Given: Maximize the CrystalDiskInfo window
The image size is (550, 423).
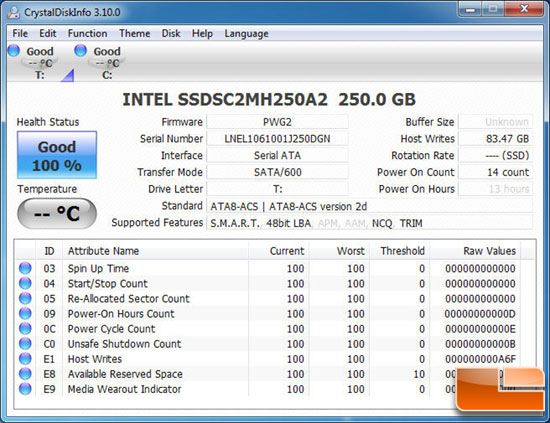Looking at the screenshot, I should click(493, 9).
